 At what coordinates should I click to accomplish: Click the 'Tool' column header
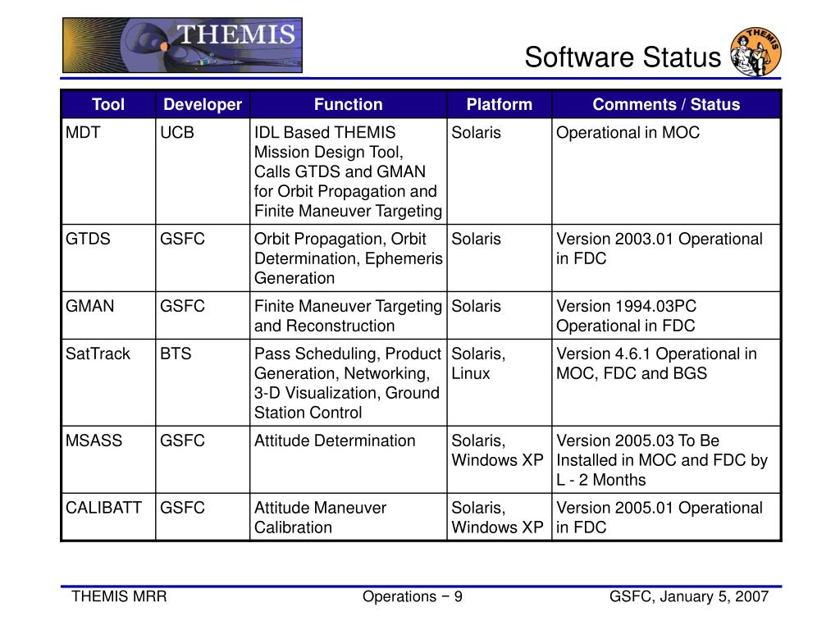coord(108,104)
